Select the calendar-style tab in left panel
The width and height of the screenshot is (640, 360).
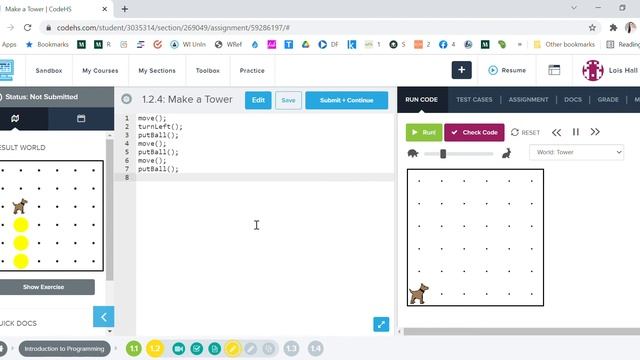pyautogui.click(x=81, y=119)
